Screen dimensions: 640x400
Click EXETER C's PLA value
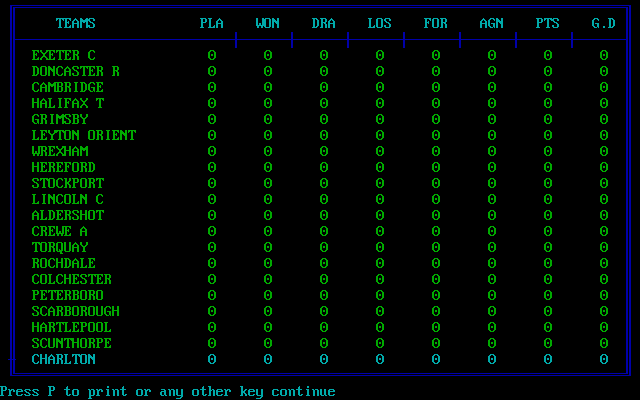[x=211, y=55]
